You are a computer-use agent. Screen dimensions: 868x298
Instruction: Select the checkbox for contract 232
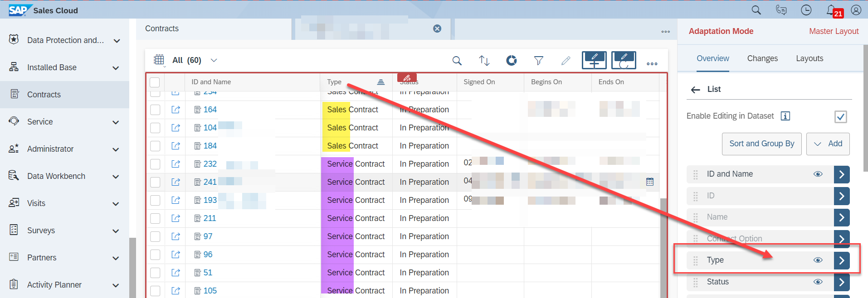click(155, 164)
